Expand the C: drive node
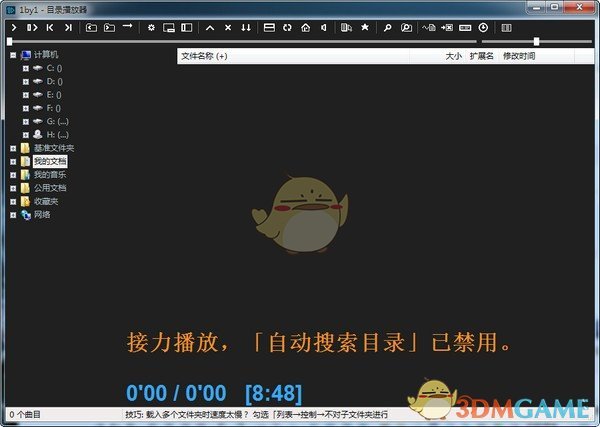 coord(26,68)
